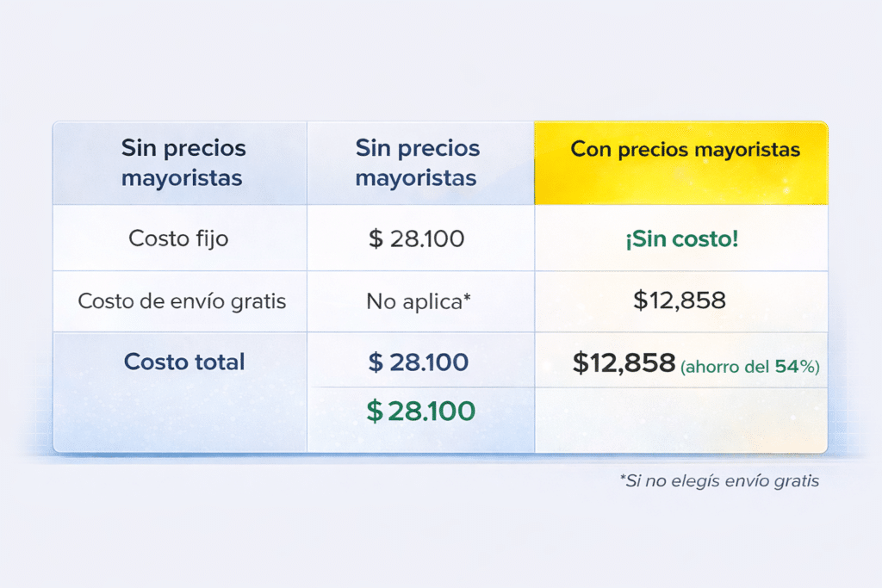Click "Sin precios mayoristas" header above "Costo fijo"
Screen dimensions: 882x588
point(183,163)
